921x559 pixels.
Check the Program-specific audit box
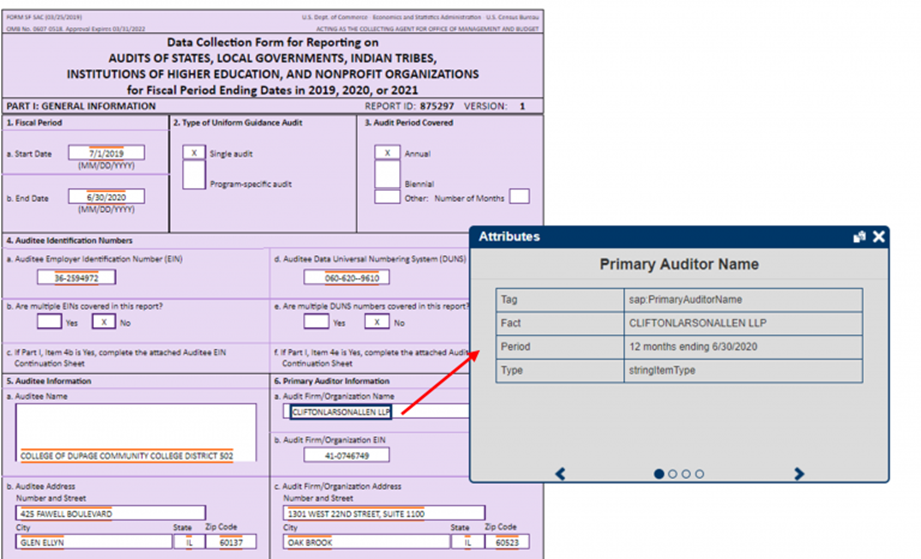(194, 177)
